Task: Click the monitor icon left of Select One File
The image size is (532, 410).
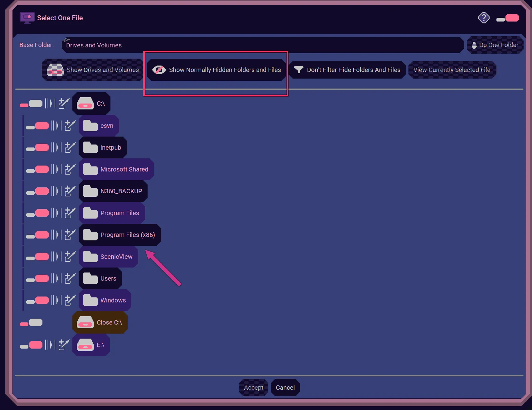Action: pyautogui.click(x=27, y=18)
